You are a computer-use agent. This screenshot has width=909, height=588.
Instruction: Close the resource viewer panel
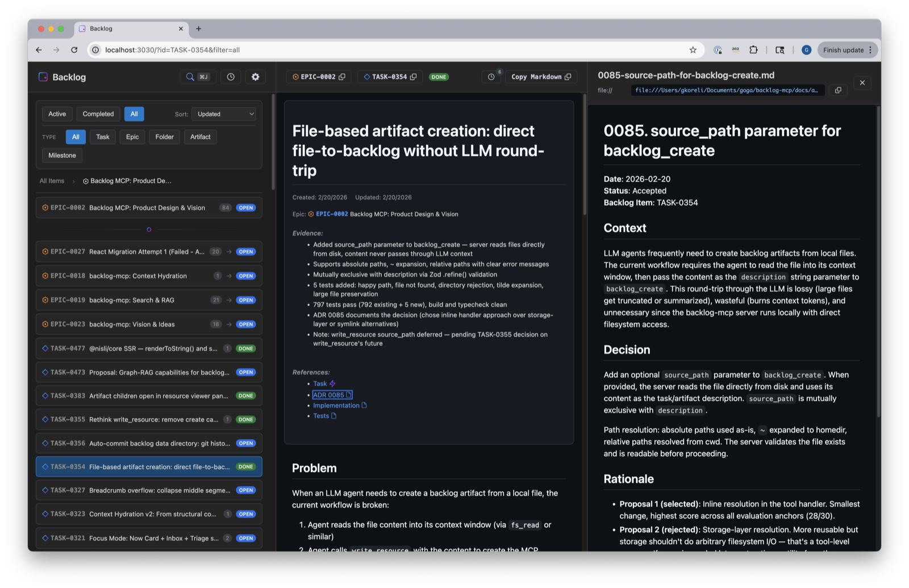click(862, 83)
